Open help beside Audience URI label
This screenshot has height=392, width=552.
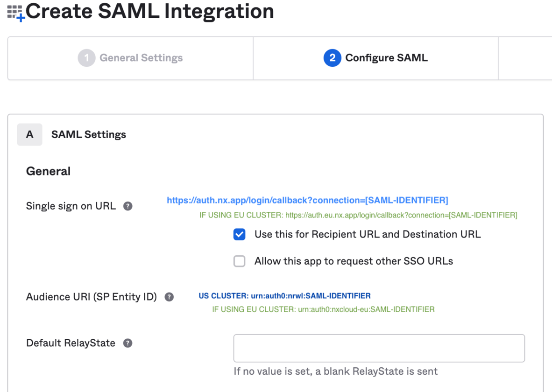pos(169,297)
